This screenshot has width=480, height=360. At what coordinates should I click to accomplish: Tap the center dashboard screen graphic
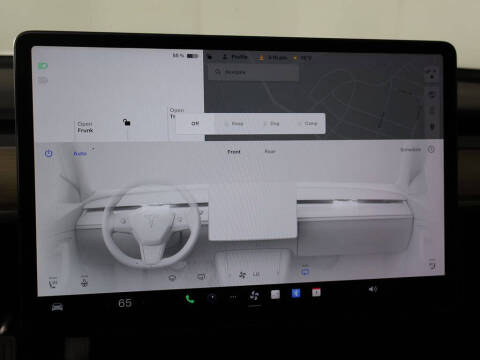[x=252, y=210]
